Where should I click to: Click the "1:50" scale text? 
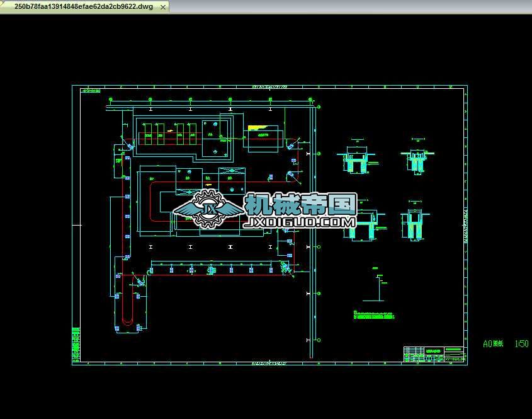(x=521, y=343)
